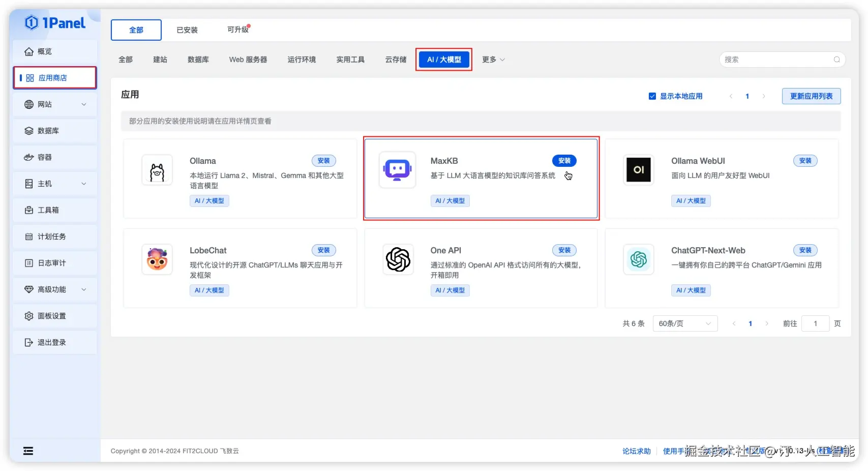Open the 更多 categories dropdown
The width and height of the screenshot is (868, 471).
pyautogui.click(x=493, y=60)
